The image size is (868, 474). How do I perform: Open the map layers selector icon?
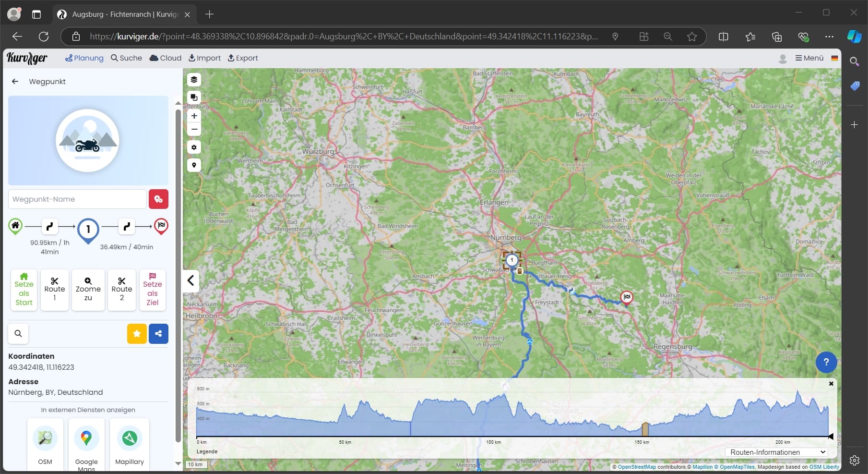tap(194, 80)
